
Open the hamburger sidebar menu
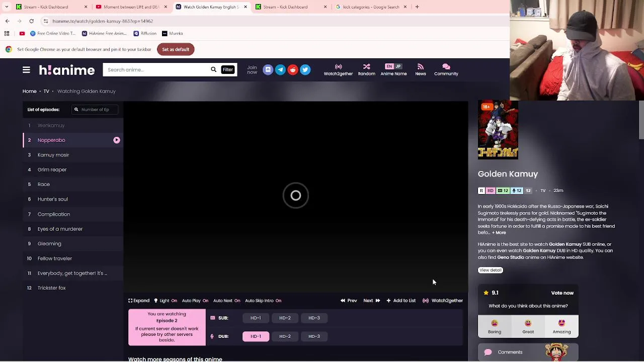(26, 70)
